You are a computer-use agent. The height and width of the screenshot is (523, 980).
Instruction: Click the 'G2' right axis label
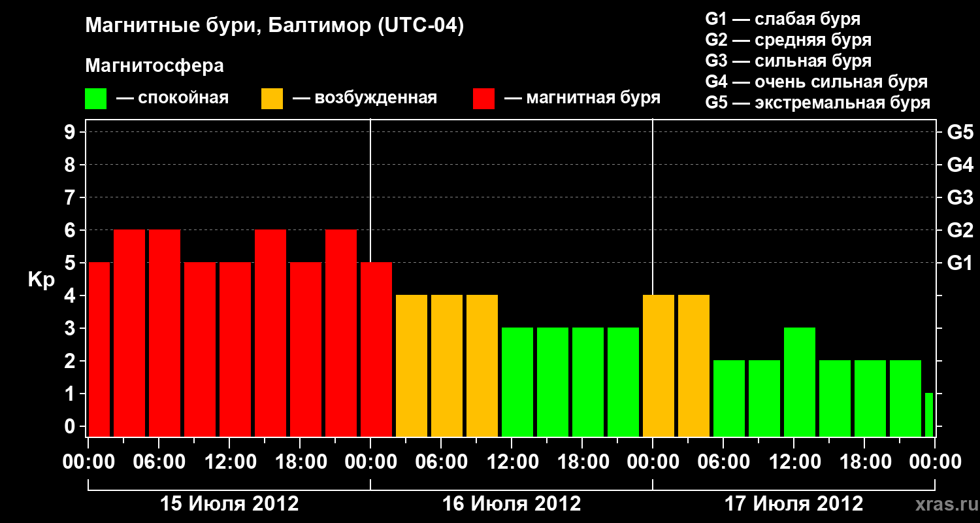960,230
